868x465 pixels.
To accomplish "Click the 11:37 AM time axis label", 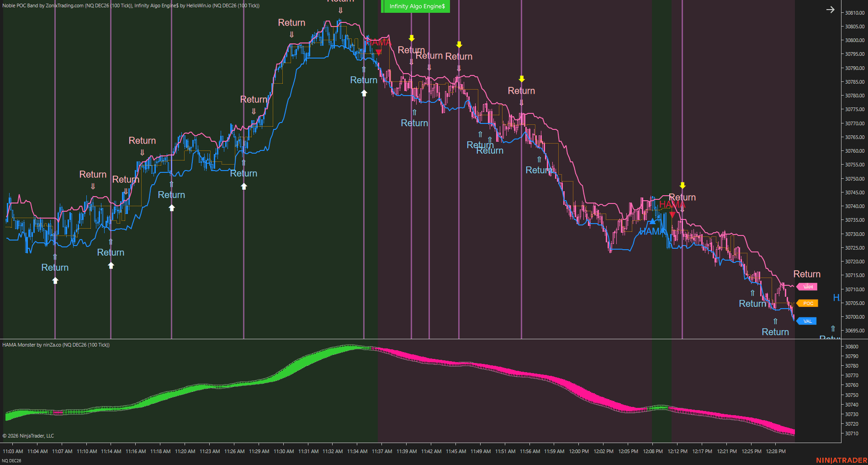I will pyautogui.click(x=382, y=451).
